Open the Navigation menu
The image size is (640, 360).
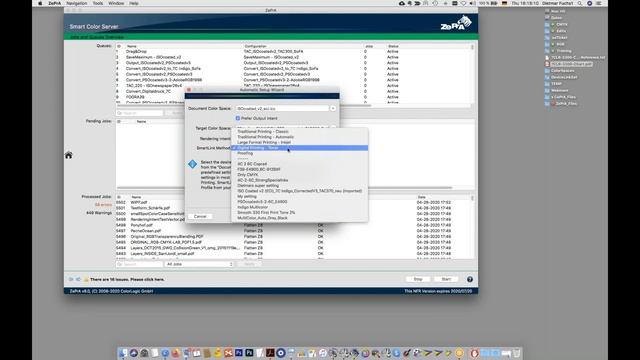pos(76,3)
